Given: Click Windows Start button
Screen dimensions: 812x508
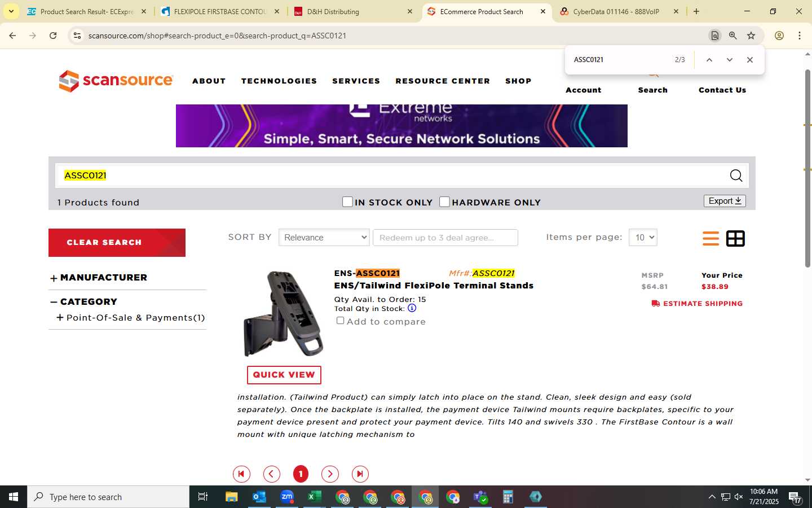Looking at the screenshot, I should click(x=14, y=497).
